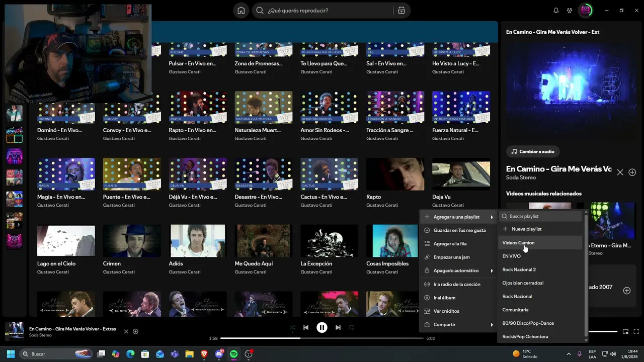Viewport: 644px width, 362px height.
Task: Toggle shuffle playback
Action: point(292,327)
